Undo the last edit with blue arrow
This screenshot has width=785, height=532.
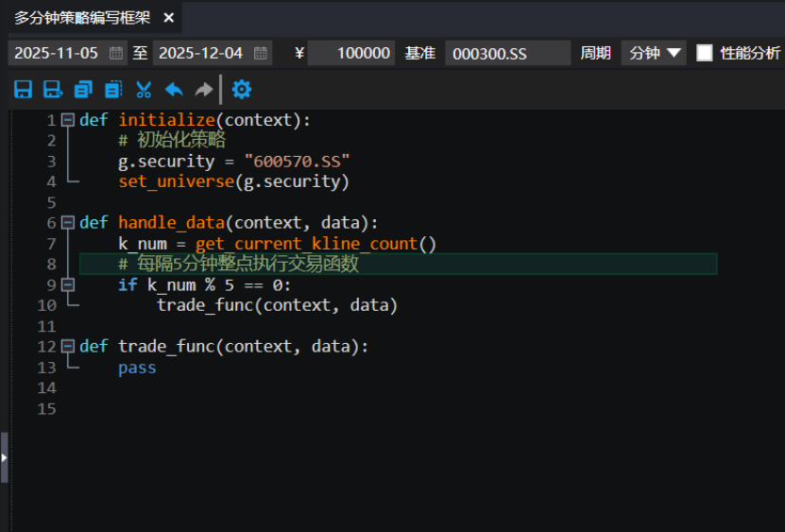click(174, 90)
